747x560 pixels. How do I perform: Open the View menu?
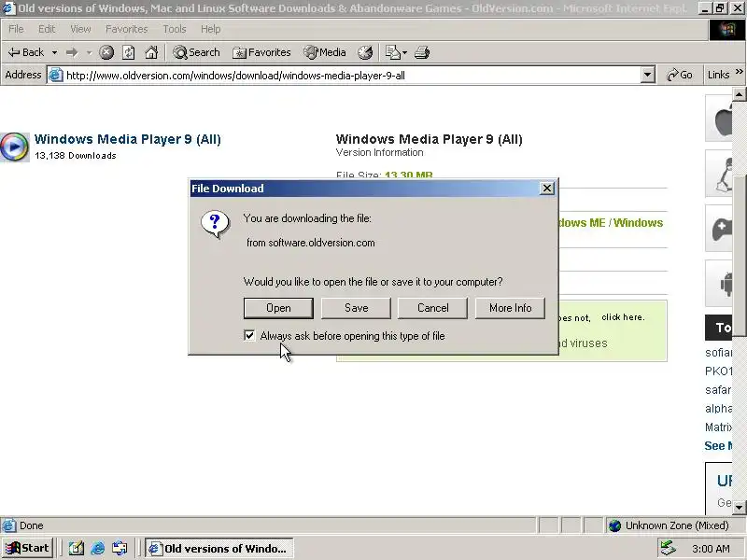click(x=80, y=30)
